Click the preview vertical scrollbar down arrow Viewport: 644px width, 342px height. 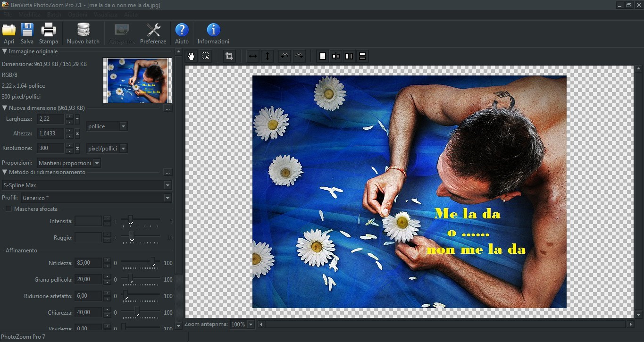click(x=638, y=315)
